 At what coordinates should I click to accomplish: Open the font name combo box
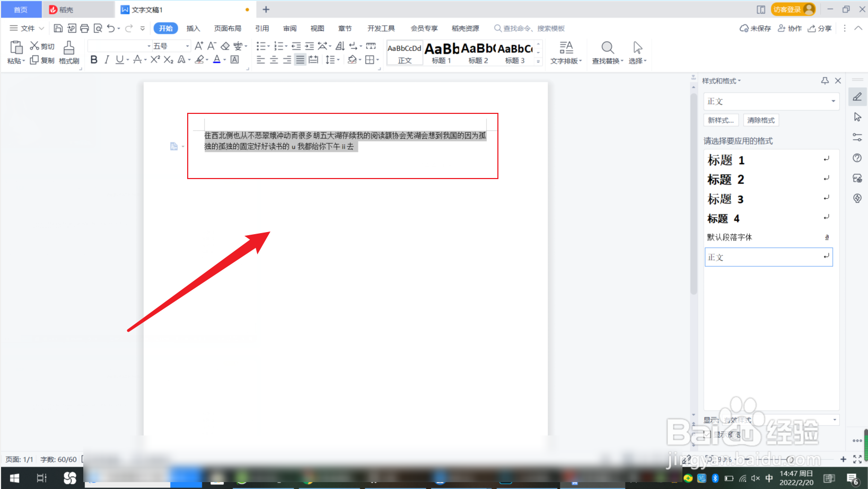[x=119, y=46]
